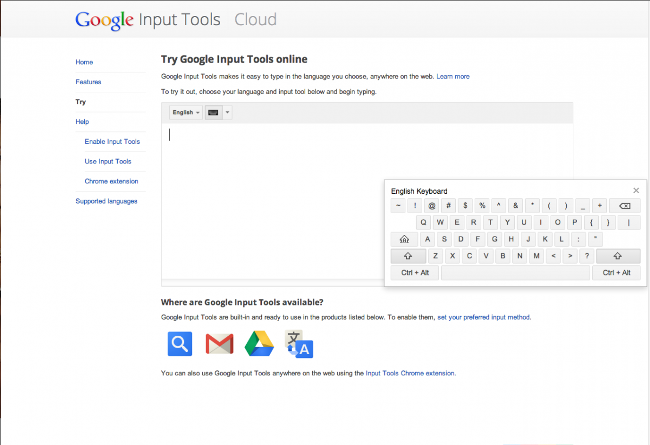Open Supported languages page

[107, 202]
